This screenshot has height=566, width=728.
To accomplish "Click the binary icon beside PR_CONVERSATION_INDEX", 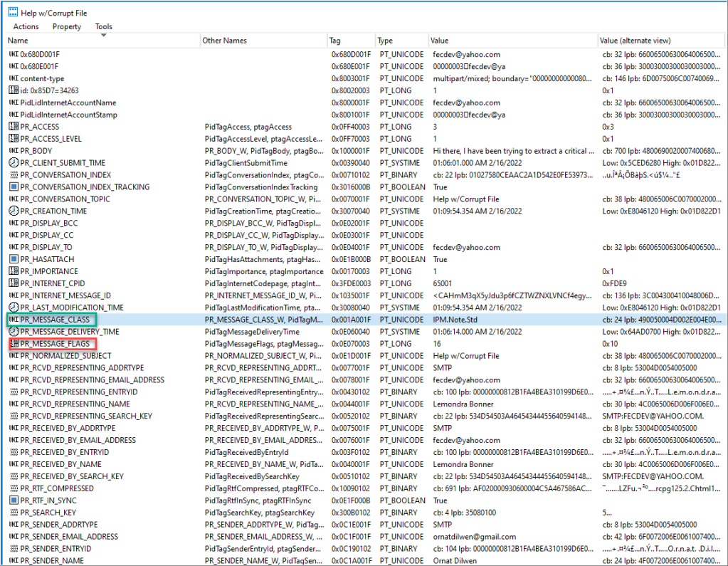I will 14,175.
